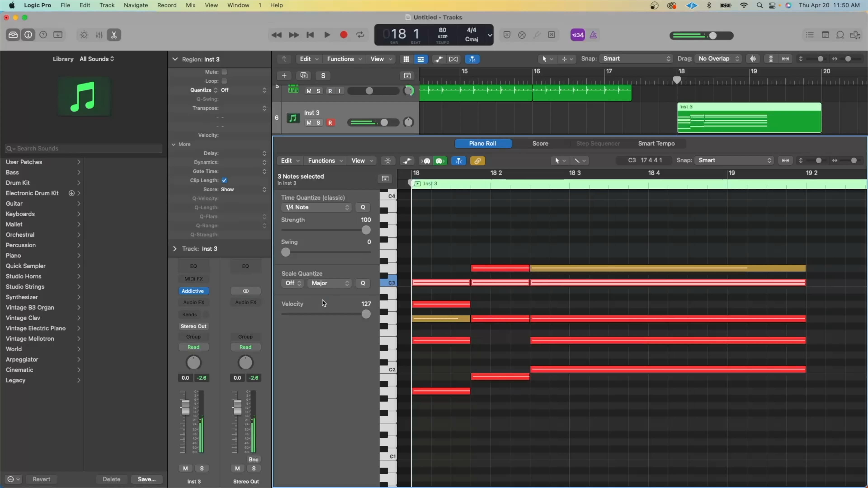Screen dimensions: 868x488
Task: Click the Search Sounds field
Action: coord(84,148)
